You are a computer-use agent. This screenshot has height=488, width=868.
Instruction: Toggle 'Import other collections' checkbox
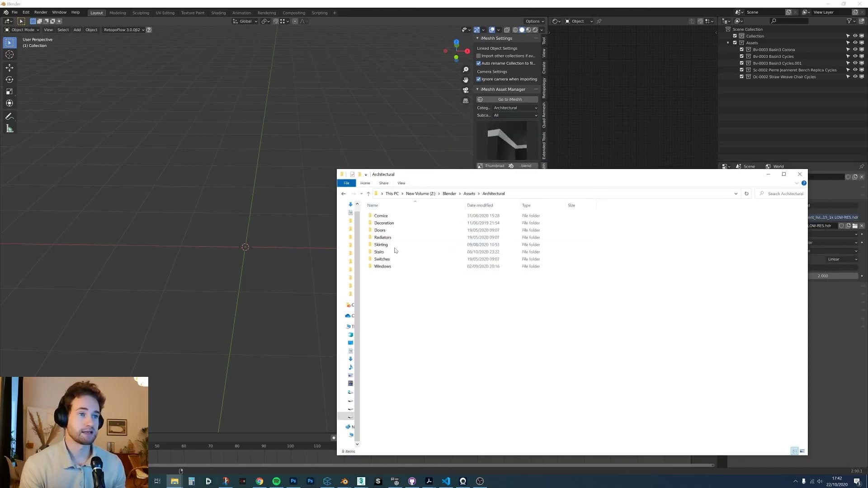coord(479,56)
